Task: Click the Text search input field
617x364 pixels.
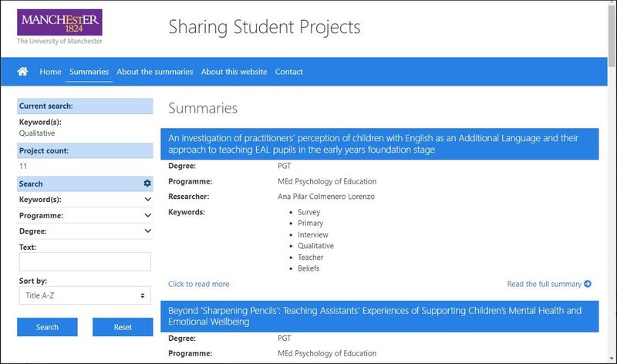Action: point(85,261)
